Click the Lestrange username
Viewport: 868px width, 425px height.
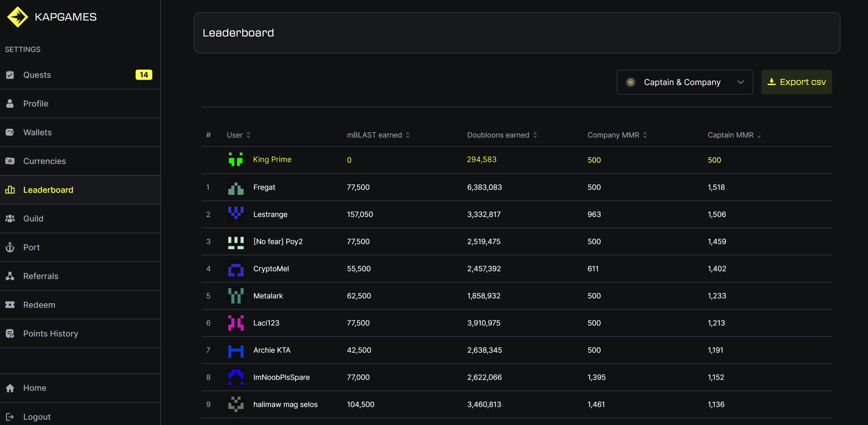click(270, 214)
